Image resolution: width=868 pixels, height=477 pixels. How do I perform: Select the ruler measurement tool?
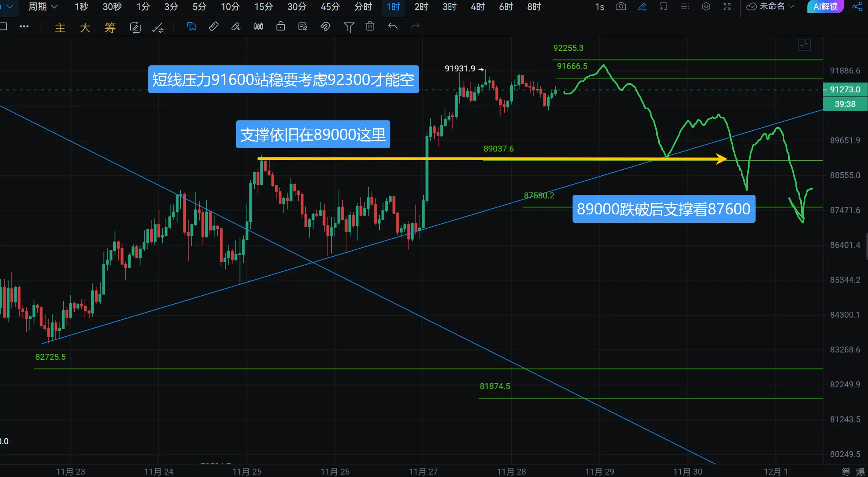pyautogui.click(x=214, y=27)
